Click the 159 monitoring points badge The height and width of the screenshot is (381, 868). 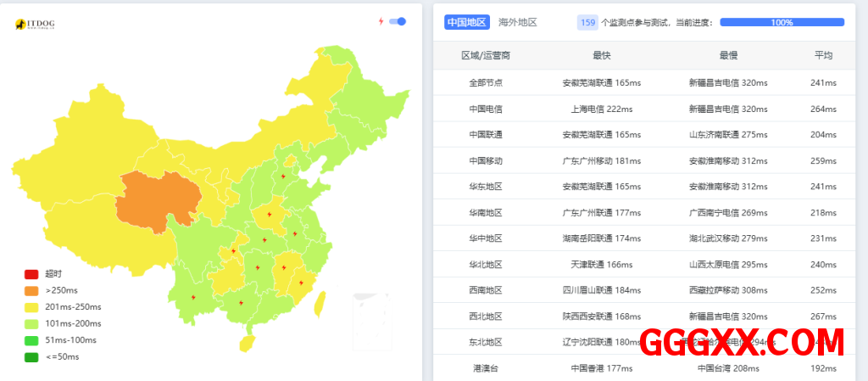coord(587,23)
